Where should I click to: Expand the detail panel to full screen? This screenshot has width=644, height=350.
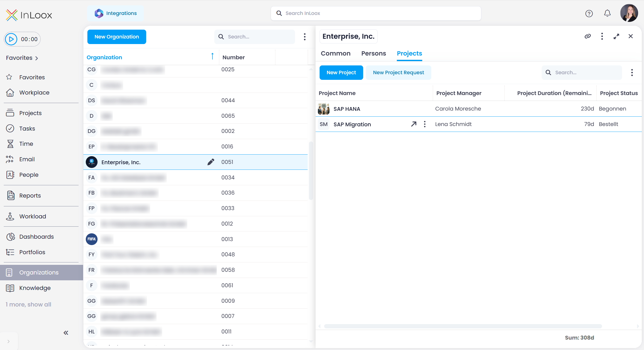[616, 36]
